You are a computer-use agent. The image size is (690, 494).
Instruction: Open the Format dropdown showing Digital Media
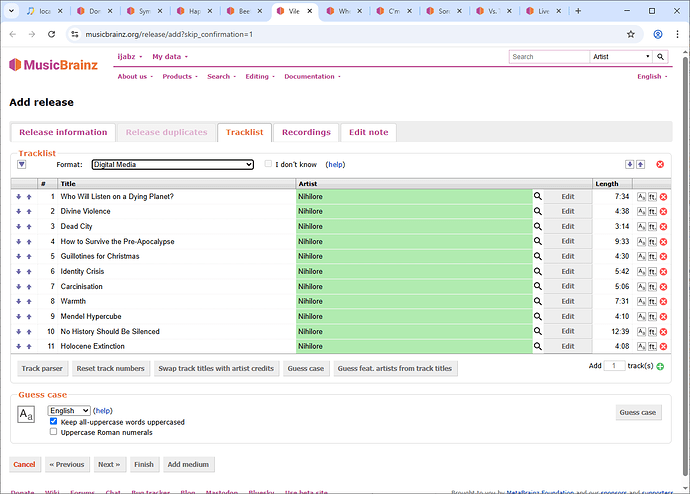[x=173, y=164]
